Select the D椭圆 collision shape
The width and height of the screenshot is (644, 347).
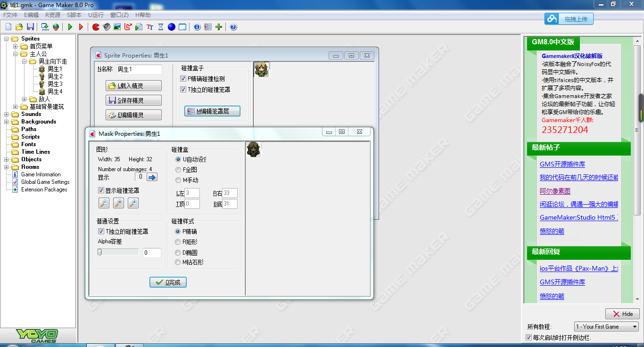tap(178, 252)
